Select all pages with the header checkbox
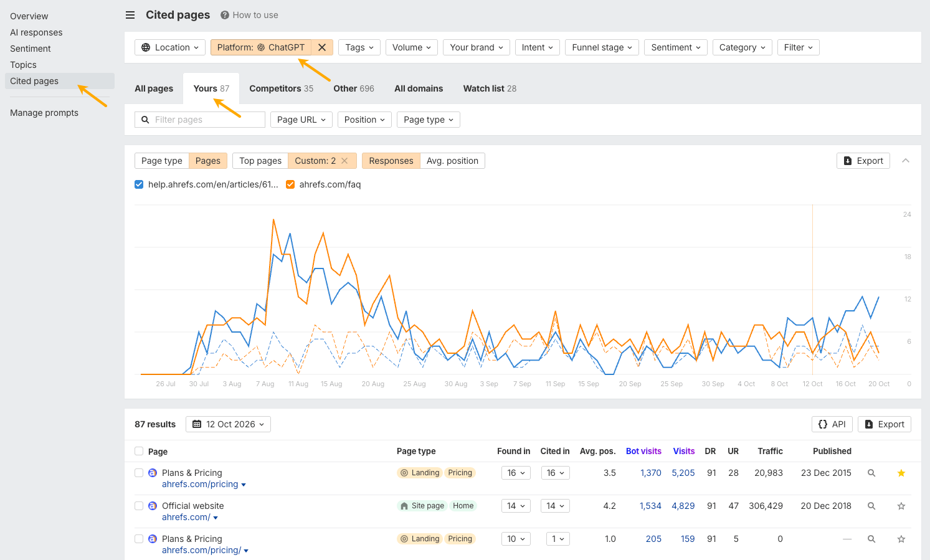The image size is (930, 560). coord(139,451)
